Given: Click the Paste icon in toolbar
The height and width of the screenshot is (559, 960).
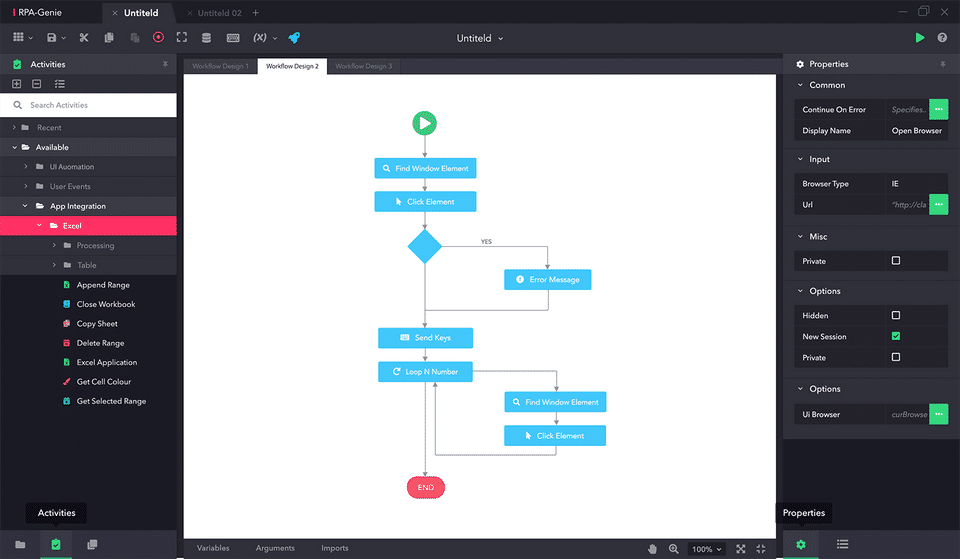Looking at the screenshot, I should coord(135,37).
